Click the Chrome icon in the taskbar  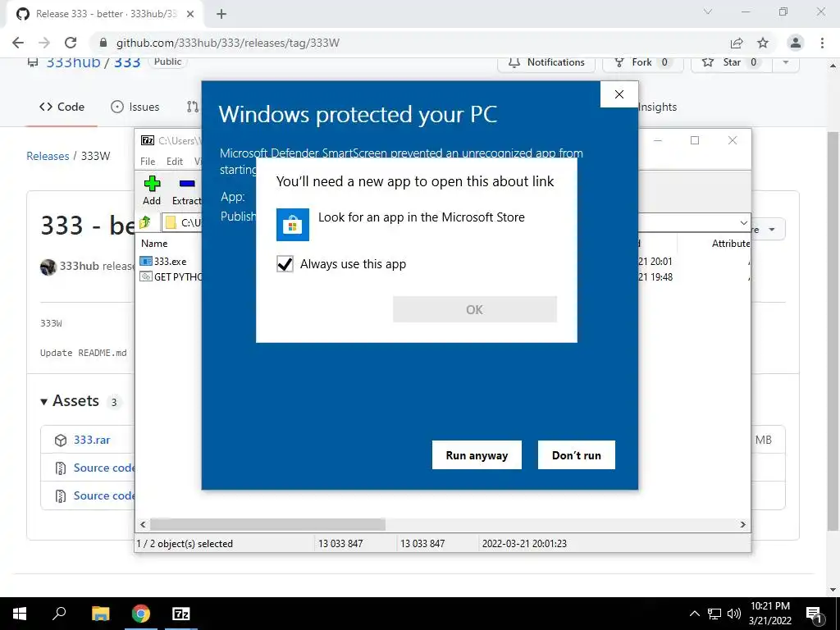(x=141, y=614)
